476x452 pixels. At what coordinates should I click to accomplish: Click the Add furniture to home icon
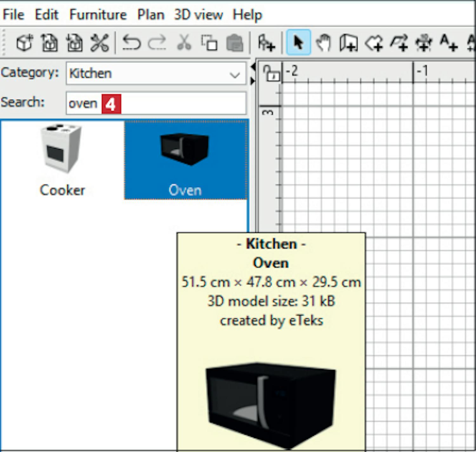pyautogui.click(x=266, y=43)
